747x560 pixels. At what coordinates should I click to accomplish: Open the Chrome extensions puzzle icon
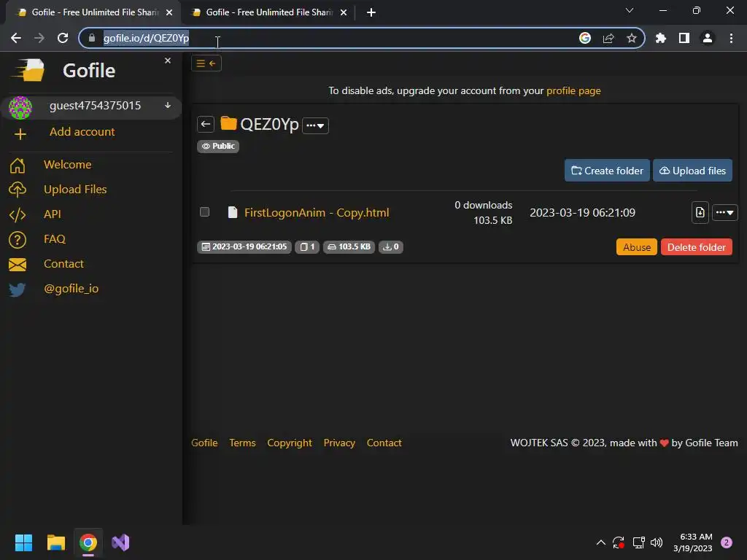(661, 38)
